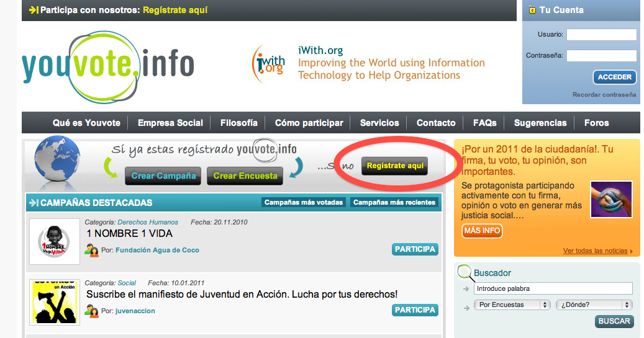Image resolution: width=644 pixels, height=338 pixels.
Task: Click PARTICIPA for Juventud en Acción manifesto
Action: 415,310
